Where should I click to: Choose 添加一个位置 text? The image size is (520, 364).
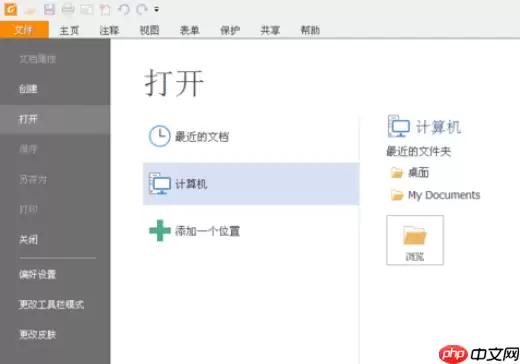point(207,231)
